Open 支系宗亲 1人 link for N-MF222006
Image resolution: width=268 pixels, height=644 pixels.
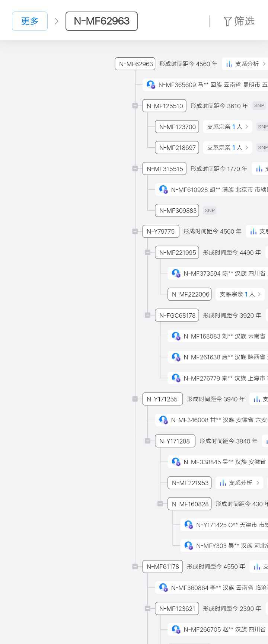240,294
